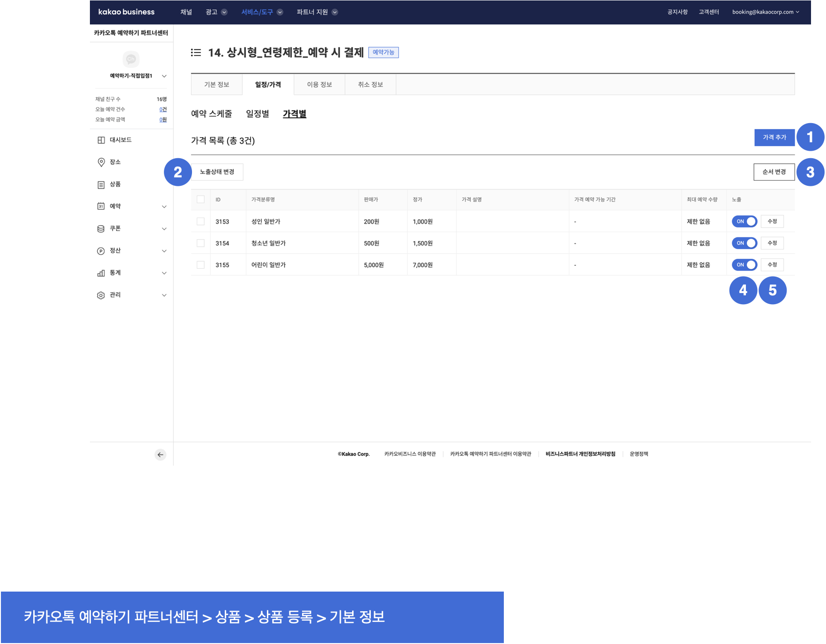Click the 정산 settlement icon
The height and width of the screenshot is (644, 826).
101,251
